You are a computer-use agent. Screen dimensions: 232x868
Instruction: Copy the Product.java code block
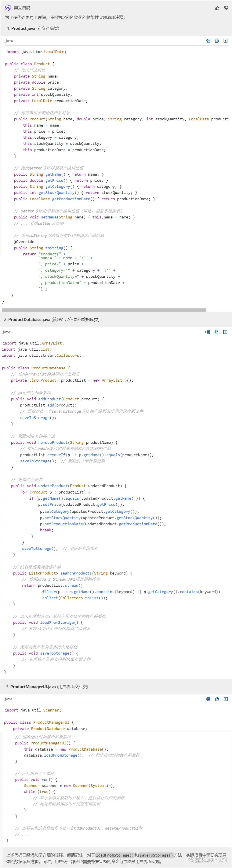point(217,41)
